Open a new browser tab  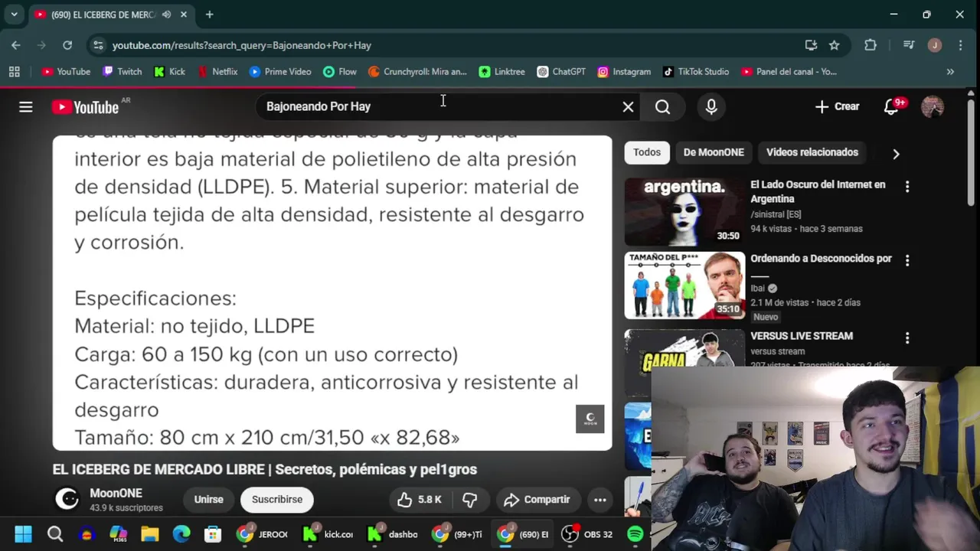(209, 15)
